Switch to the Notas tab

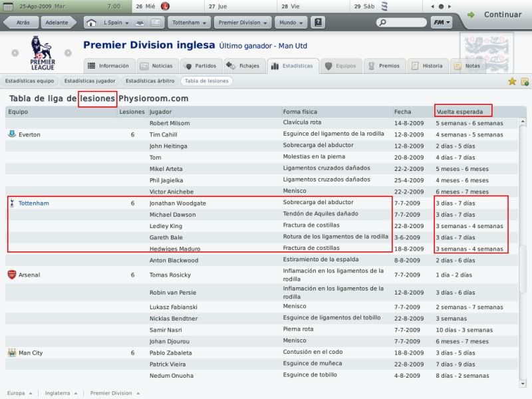(468, 66)
